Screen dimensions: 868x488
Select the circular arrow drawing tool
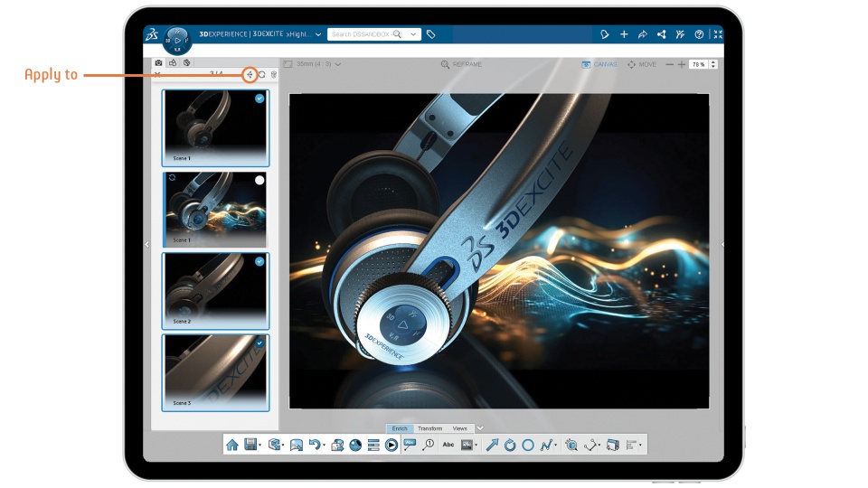click(x=510, y=445)
